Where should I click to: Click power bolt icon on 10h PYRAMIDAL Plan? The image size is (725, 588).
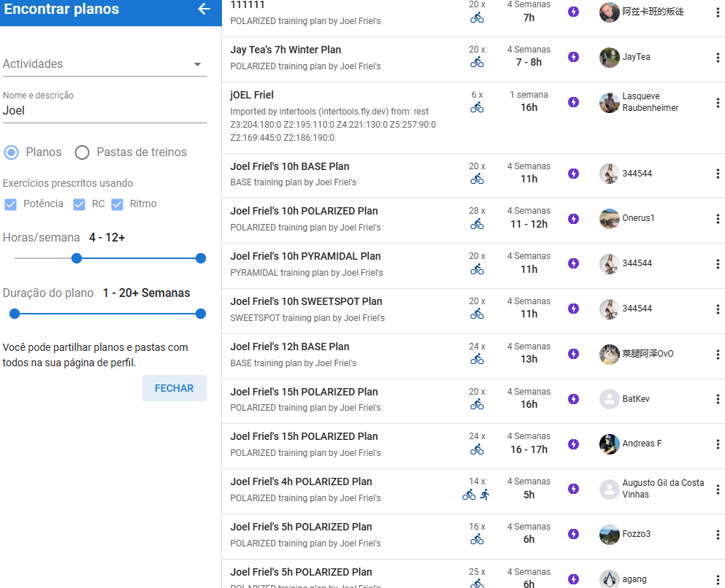573,263
